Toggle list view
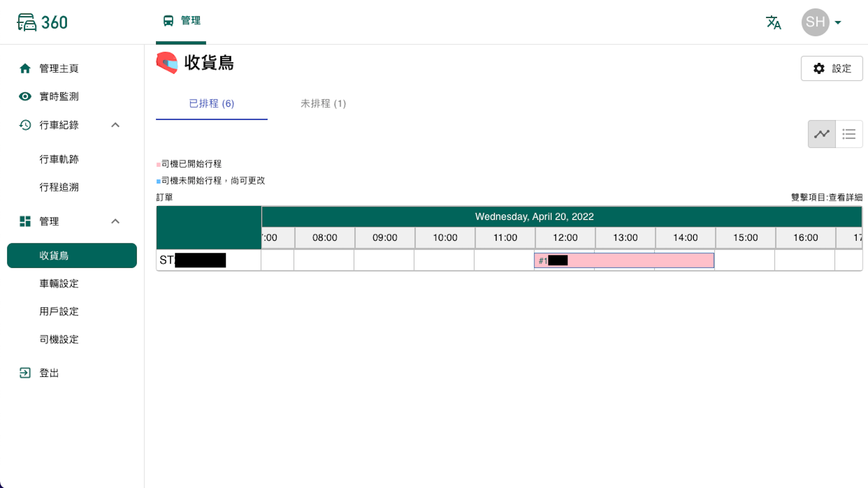 pyautogui.click(x=849, y=134)
